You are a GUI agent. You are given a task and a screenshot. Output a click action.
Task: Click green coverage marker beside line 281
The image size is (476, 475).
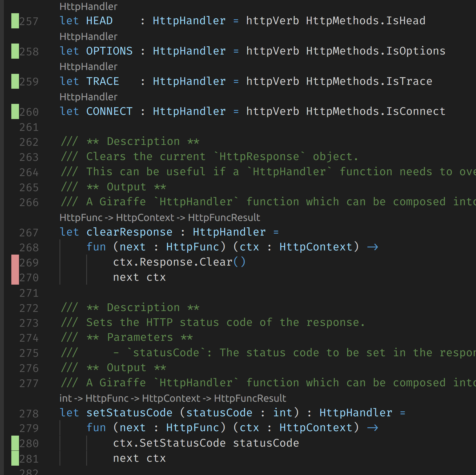click(x=15, y=458)
